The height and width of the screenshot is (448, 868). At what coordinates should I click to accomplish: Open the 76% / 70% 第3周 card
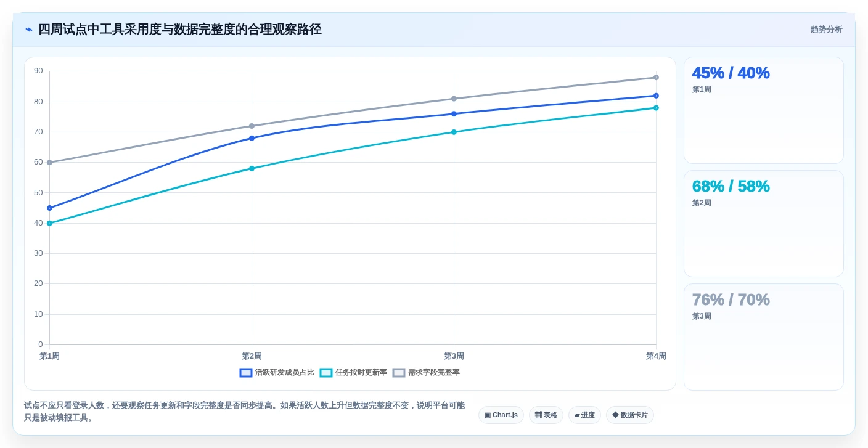764,337
